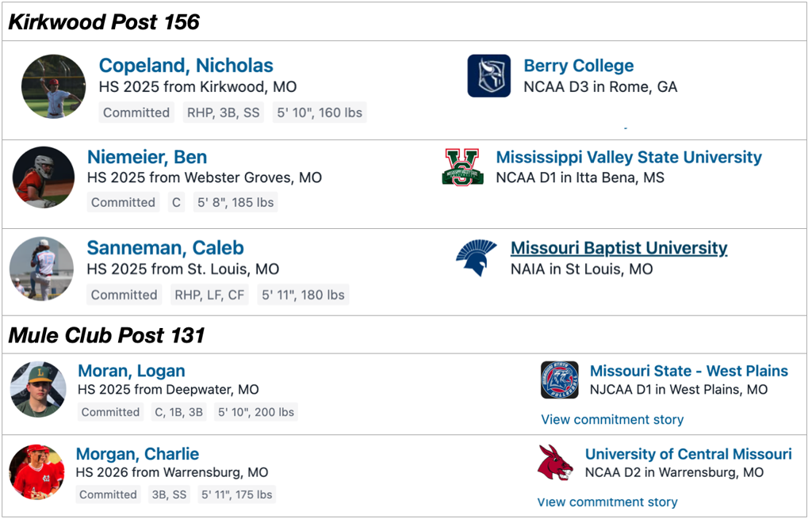
Task: View Charlie Morgan's commitment story
Action: tap(607, 502)
